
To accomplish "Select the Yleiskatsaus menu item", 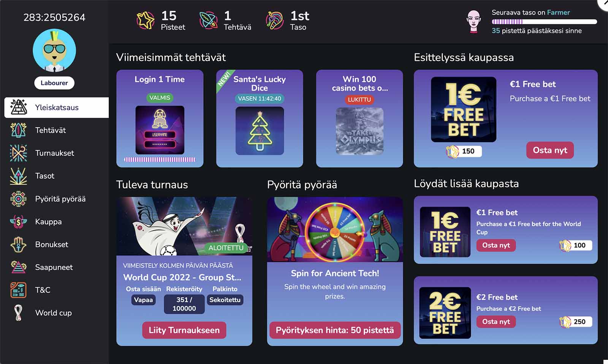I will coord(56,108).
